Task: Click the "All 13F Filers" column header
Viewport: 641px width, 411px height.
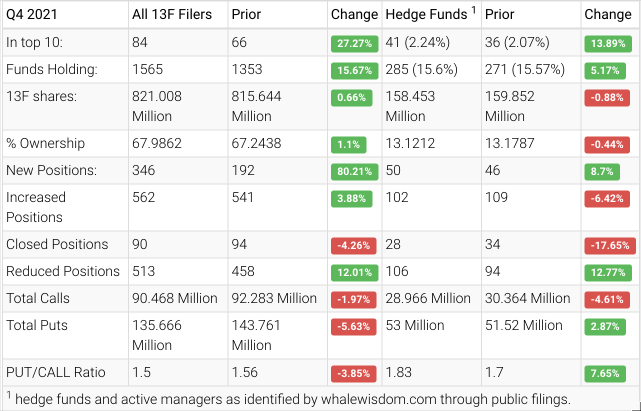Action: click(172, 15)
